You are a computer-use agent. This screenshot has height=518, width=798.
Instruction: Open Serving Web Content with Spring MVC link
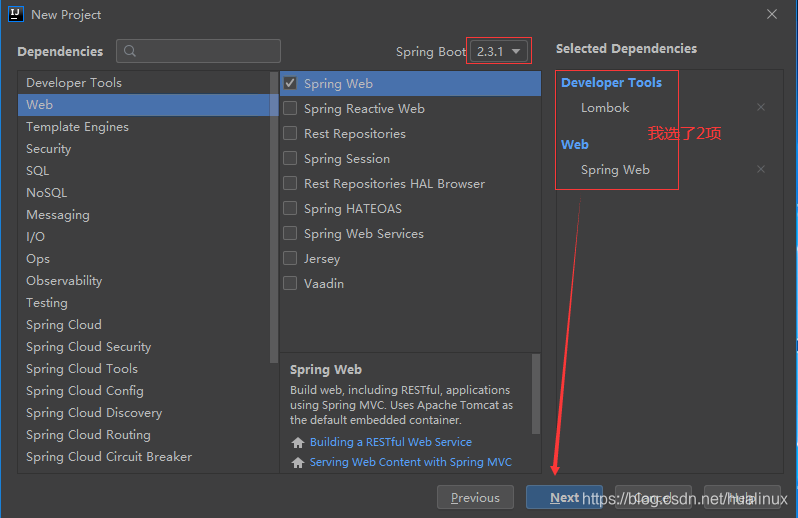coord(411,462)
